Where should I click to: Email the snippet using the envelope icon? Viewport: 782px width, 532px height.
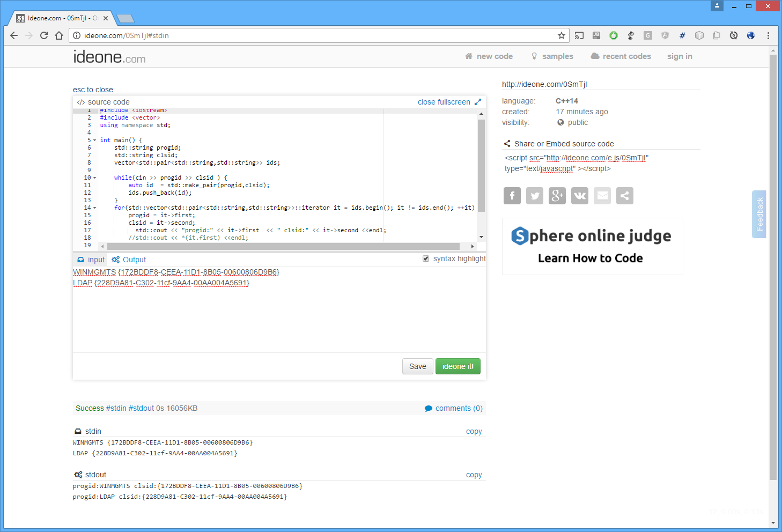pos(602,196)
